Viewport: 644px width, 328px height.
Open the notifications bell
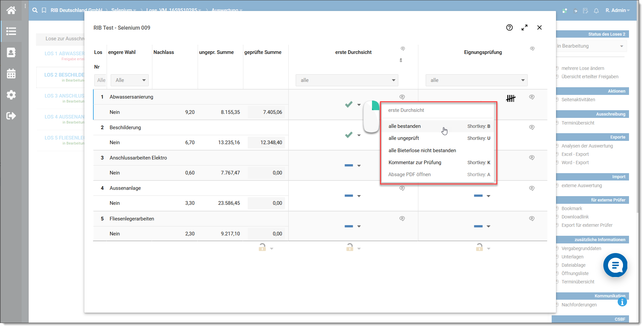tap(596, 11)
